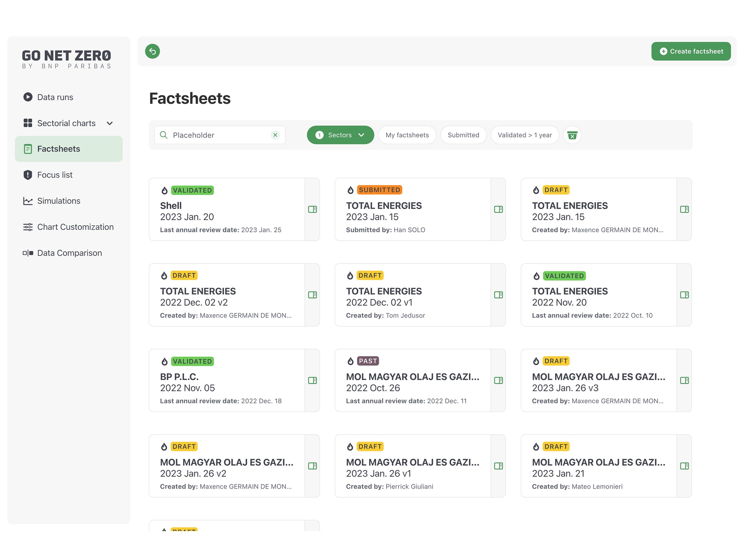The height and width of the screenshot is (560, 744).
Task: Click the PAST status badge
Action: click(368, 361)
